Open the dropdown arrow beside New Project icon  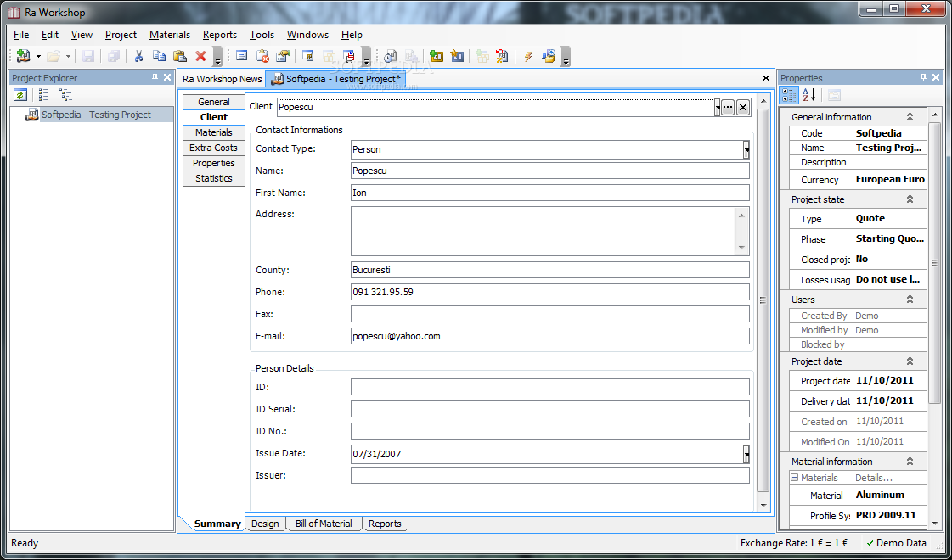tap(38, 57)
